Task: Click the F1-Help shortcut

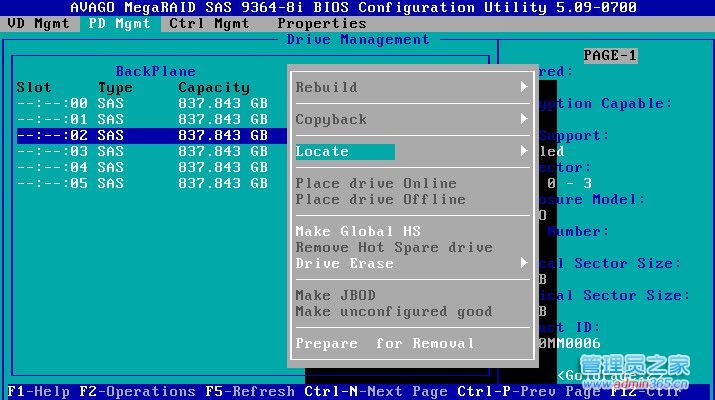Action: coord(39,391)
